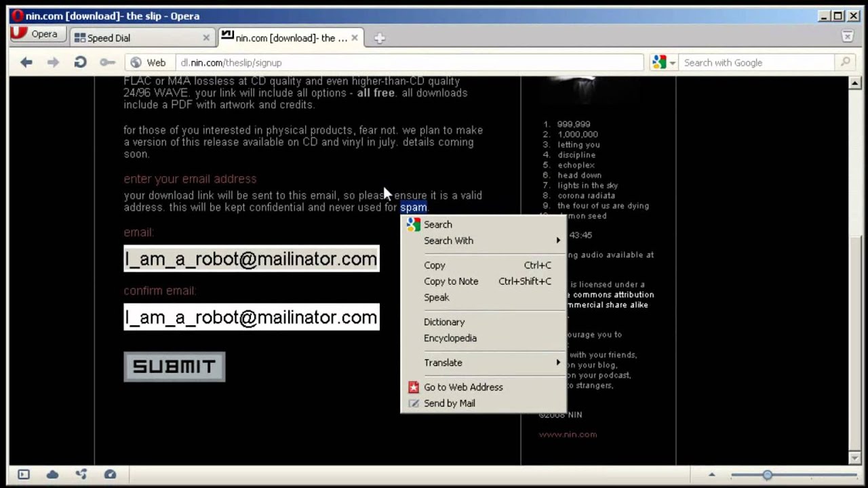Viewport: 868px width, 488px height.
Task: Expand the Translate submenu
Action: point(484,363)
